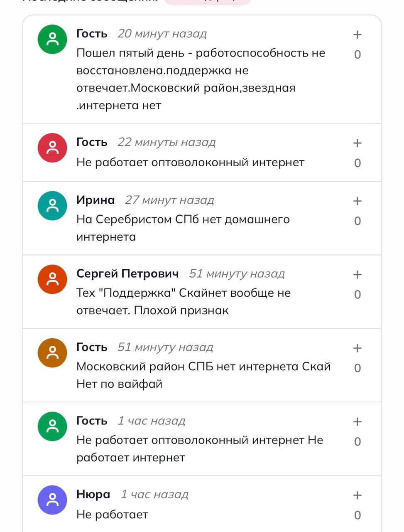Click the author name Нюра
Viewport: 404px width, 532px height.
93,495
